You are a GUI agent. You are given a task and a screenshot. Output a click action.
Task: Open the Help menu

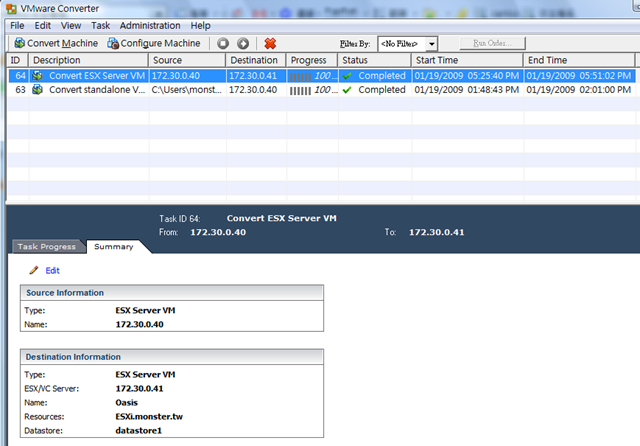point(200,25)
